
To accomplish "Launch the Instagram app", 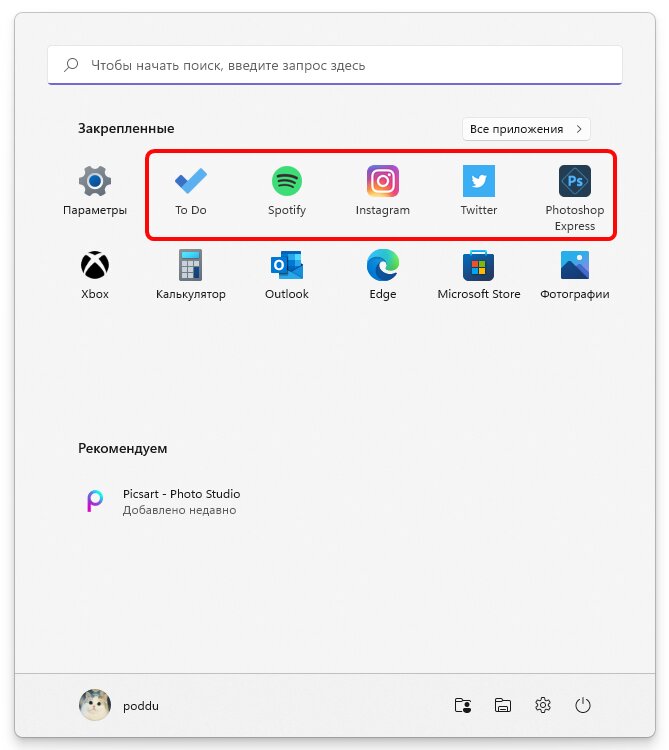I will (x=383, y=191).
